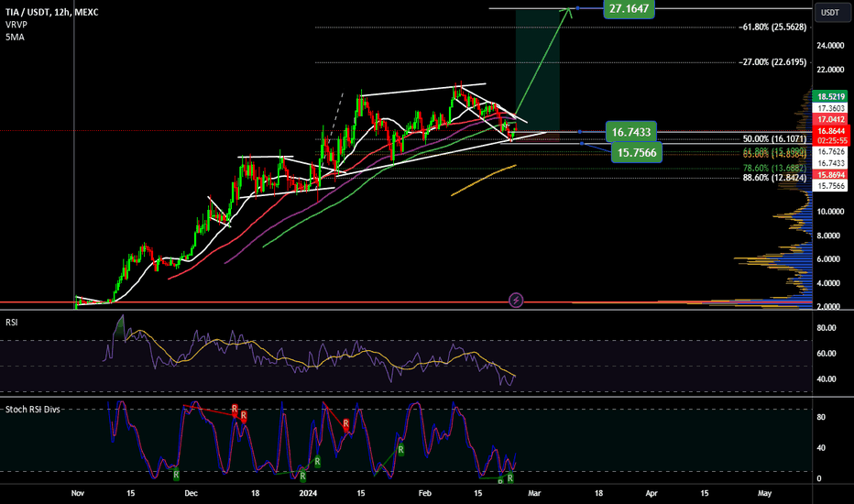
Task: Click the -27.00% (22.6195) Fibonacci level label
Action: [772, 62]
